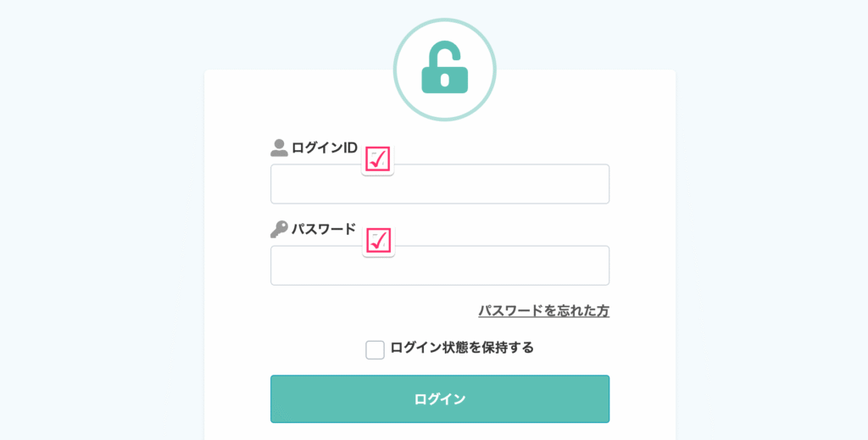Click the grey user silhouette icon

tap(279, 148)
